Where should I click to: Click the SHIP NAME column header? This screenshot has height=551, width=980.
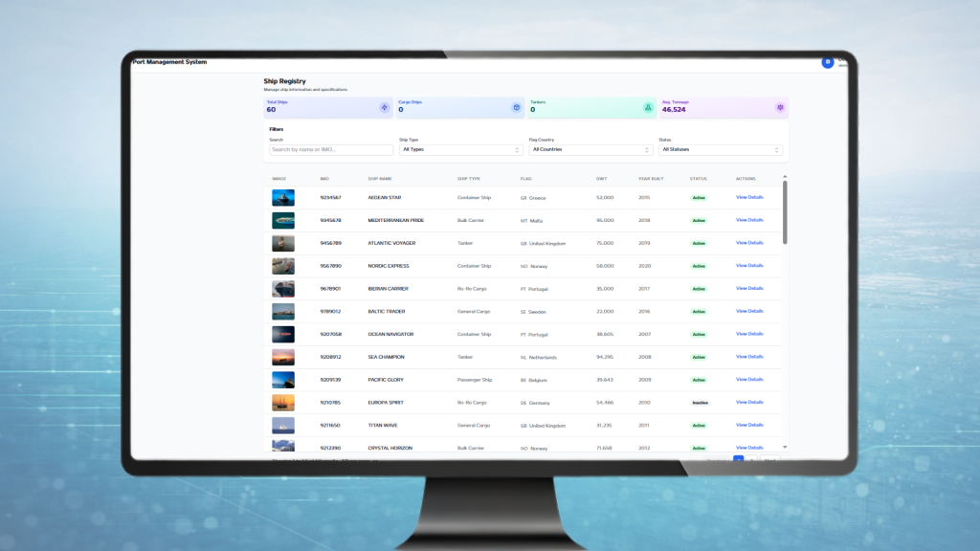tap(380, 179)
